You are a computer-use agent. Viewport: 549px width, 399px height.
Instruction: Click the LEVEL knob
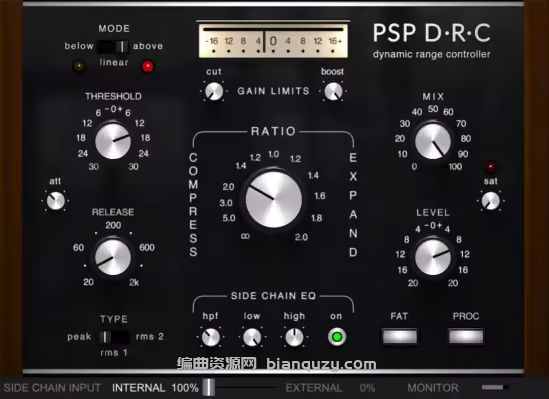tap(433, 257)
